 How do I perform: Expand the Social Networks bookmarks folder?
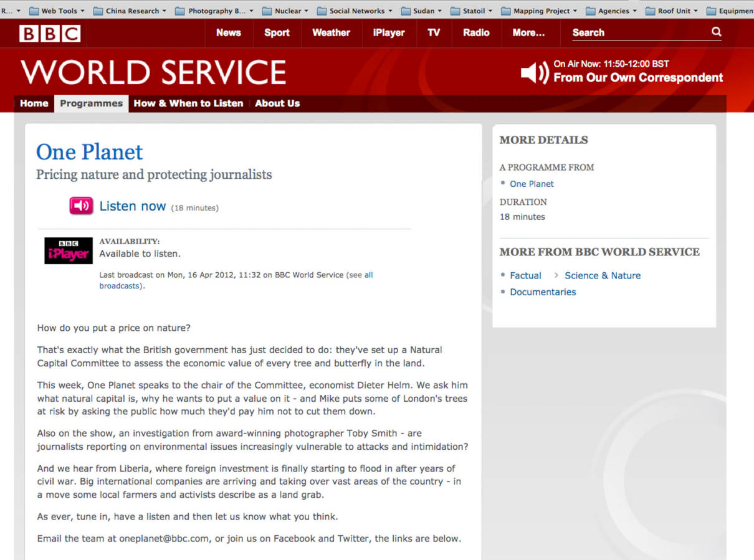coord(355,11)
